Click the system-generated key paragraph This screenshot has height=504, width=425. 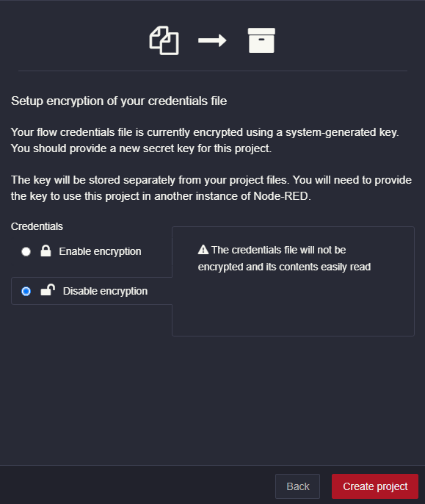tap(205, 140)
